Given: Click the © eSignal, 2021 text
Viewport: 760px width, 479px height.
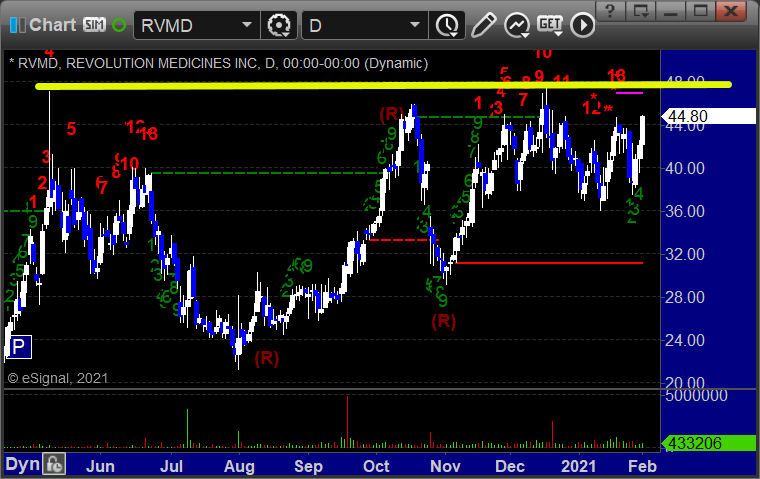Looking at the screenshot, I should point(58,378).
